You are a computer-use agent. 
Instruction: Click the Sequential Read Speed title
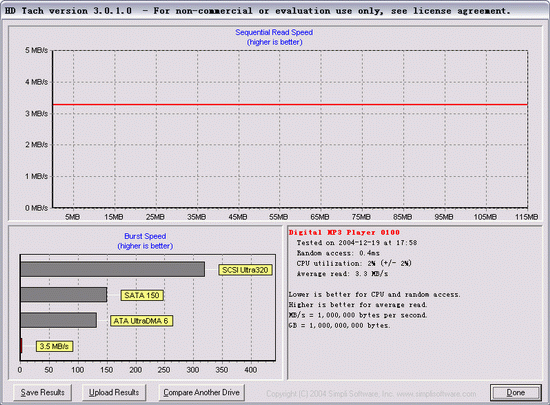tap(274, 32)
